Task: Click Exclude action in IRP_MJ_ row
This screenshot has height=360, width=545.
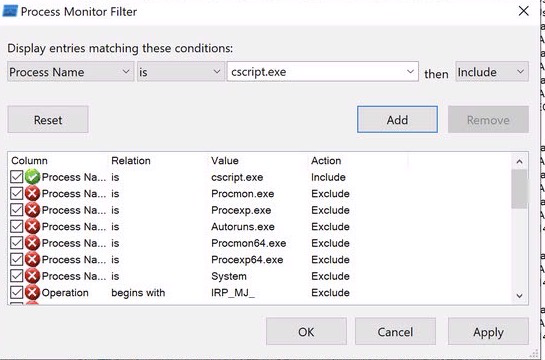Action: tap(330, 293)
